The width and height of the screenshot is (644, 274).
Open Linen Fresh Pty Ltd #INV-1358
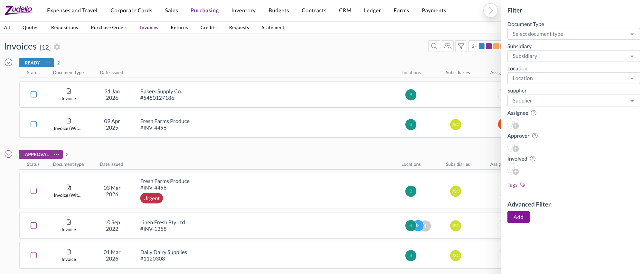pos(260,226)
